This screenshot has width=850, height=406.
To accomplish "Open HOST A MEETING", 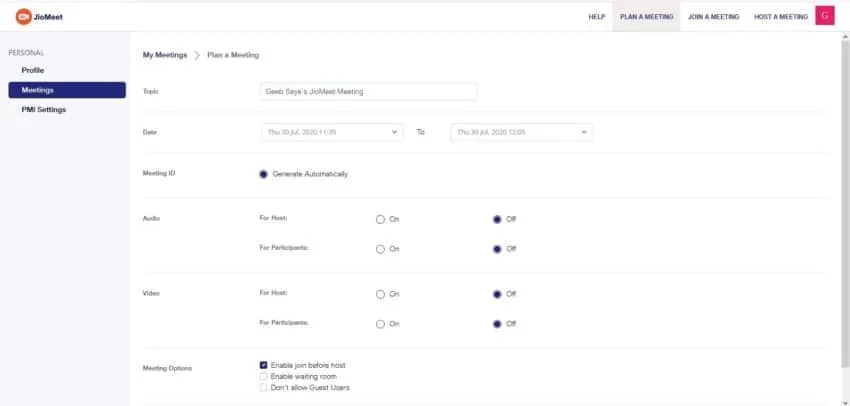I will click(x=781, y=17).
